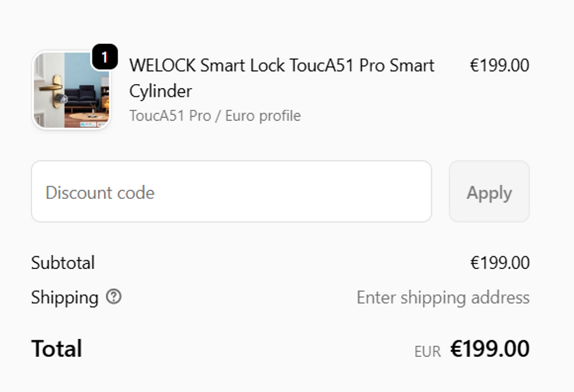Click the word Cylinder in product name
574x392 pixels.
(x=160, y=91)
